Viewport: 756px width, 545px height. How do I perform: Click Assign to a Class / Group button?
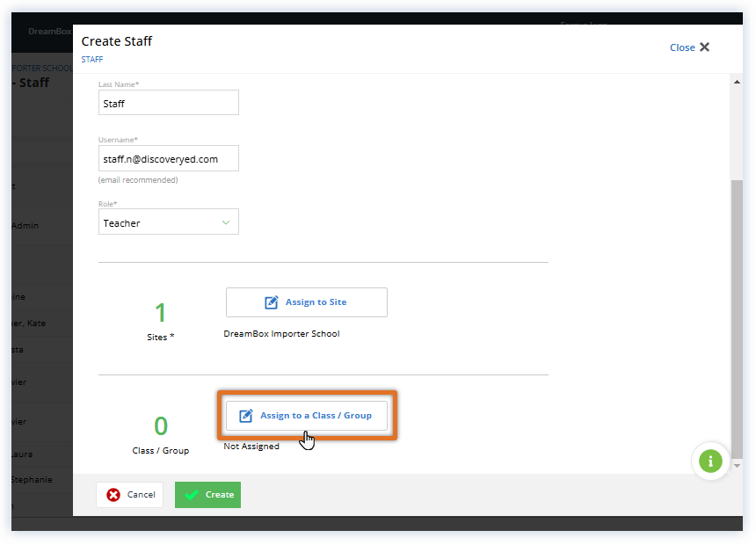coord(307,416)
